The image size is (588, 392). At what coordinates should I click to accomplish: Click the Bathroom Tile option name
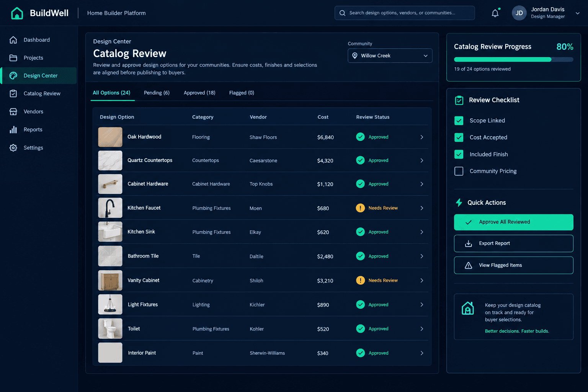coord(143,256)
